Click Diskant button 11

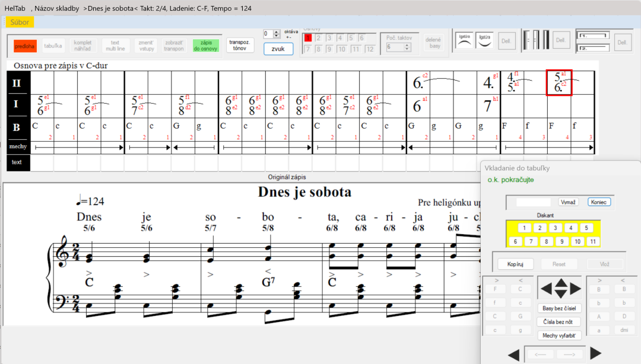(593, 241)
